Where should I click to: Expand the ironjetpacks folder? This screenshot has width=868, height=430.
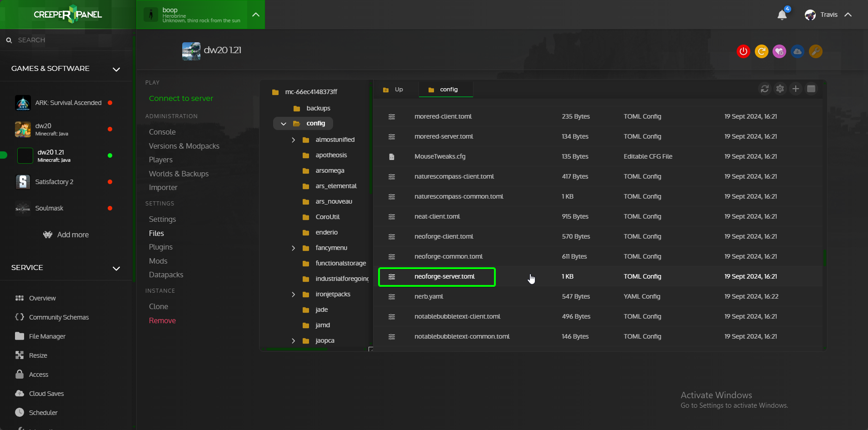click(x=294, y=295)
